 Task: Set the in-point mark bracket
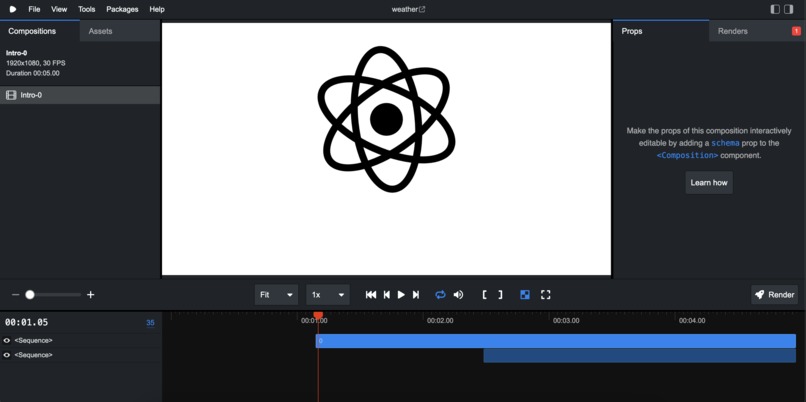(x=484, y=295)
